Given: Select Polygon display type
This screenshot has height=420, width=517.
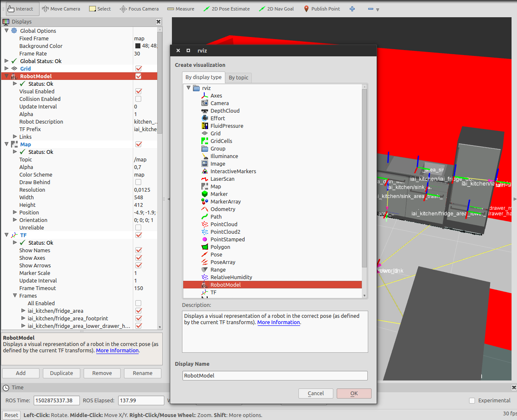Looking at the screenshot, I should [220, 247].
